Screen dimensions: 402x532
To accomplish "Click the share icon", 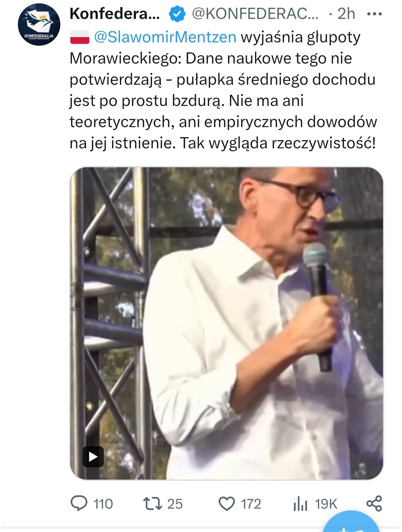I will pyautogui.click(x=374, y=503).
